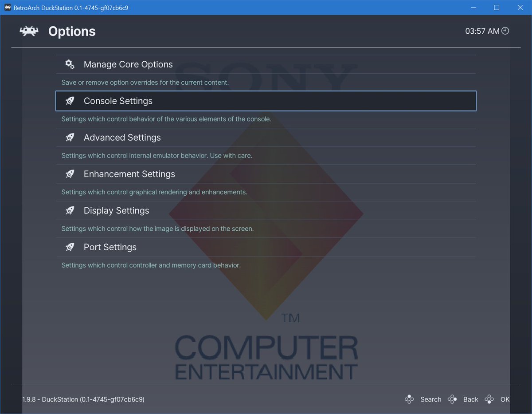Open Port Settings
532x414 pixels.
click(110, 247)
